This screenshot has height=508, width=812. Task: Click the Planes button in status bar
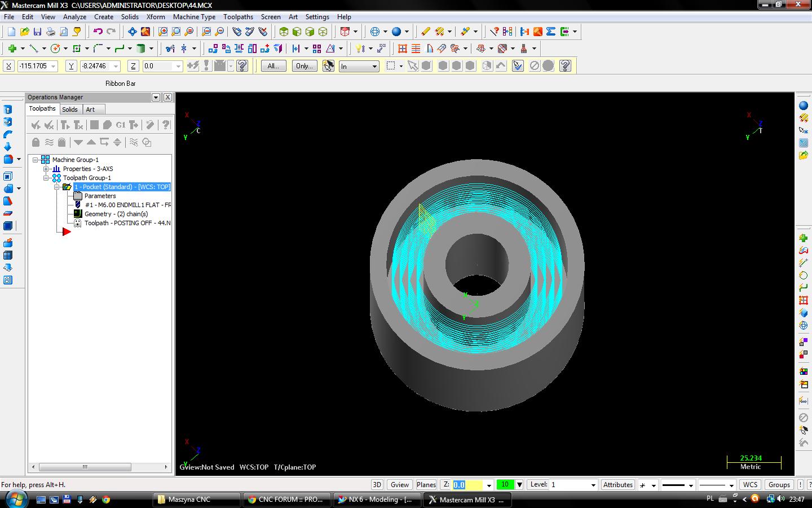click(x=426, y=485)
